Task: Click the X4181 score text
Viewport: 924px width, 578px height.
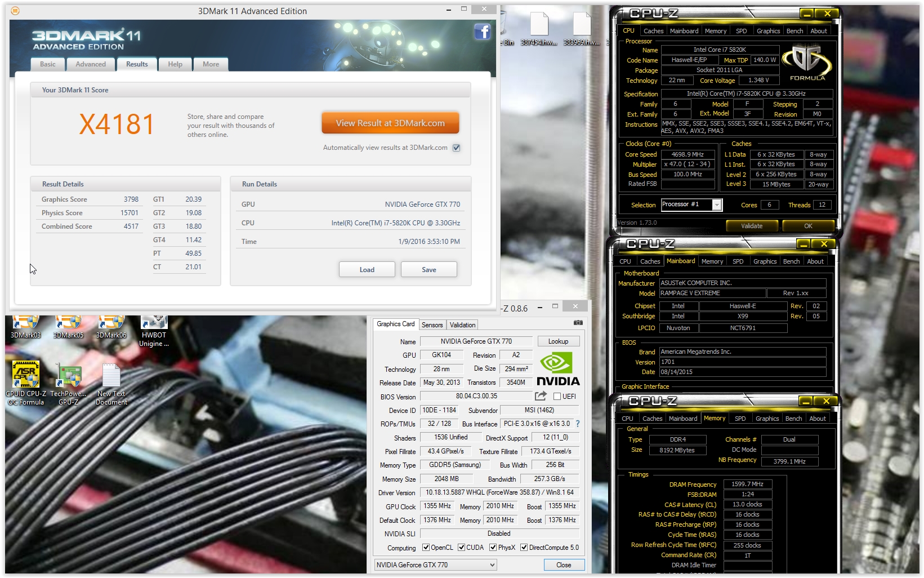Action: 117,125
